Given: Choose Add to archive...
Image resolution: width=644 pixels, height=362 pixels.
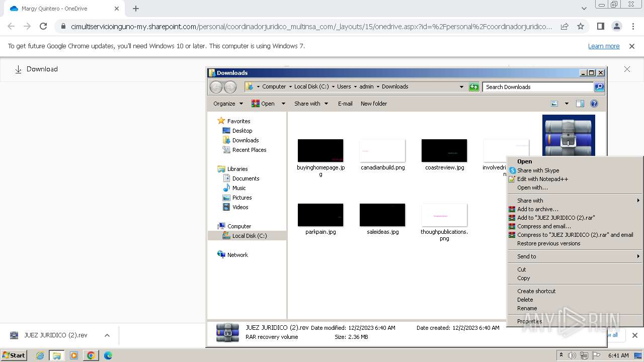Looking at the screenshot, I should pos(575,209).
